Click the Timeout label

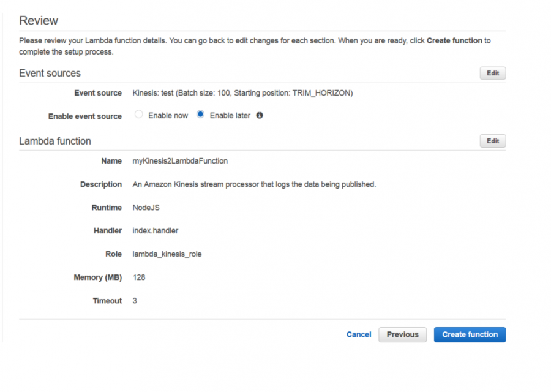(107, 301)
